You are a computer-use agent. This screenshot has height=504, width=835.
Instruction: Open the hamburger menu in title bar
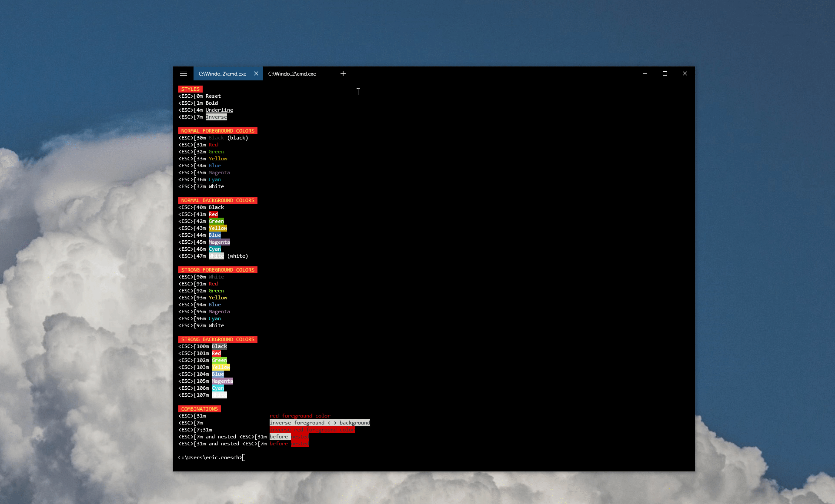coord(184,74)
